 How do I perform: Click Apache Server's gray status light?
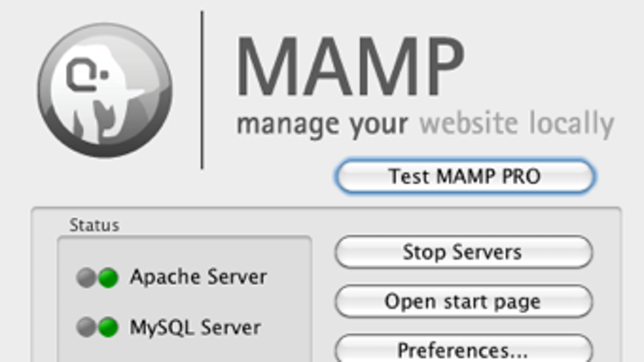click(86, 278)
